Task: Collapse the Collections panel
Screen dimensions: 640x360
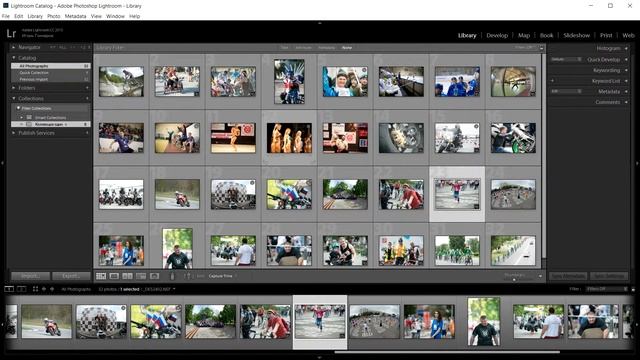Action: 13,98
